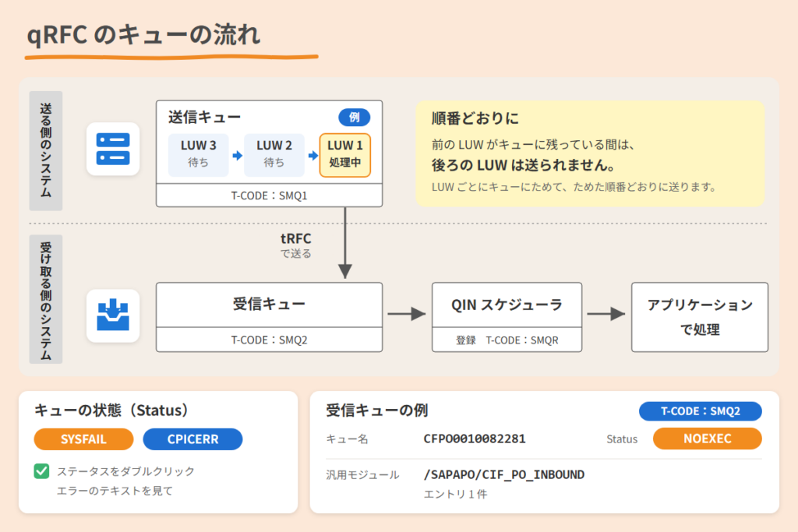Click the 汎用モジュール label
798x532 pixels.
[x=363, y=475]
